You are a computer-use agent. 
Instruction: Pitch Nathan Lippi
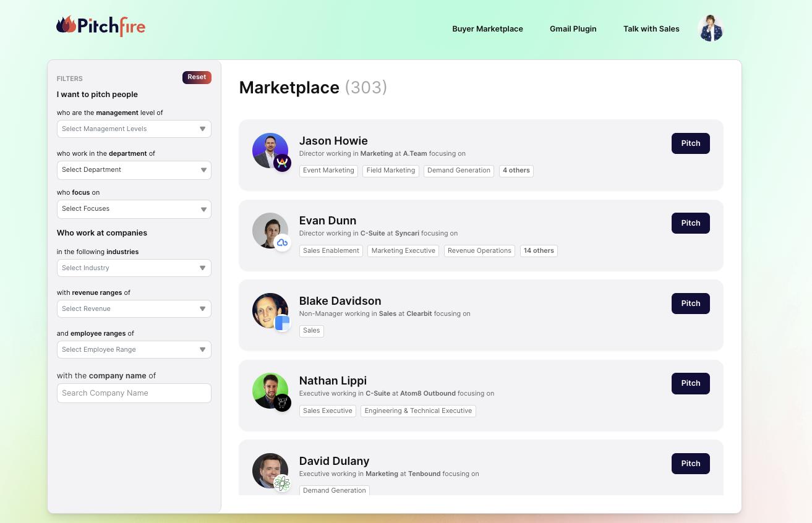691,383
